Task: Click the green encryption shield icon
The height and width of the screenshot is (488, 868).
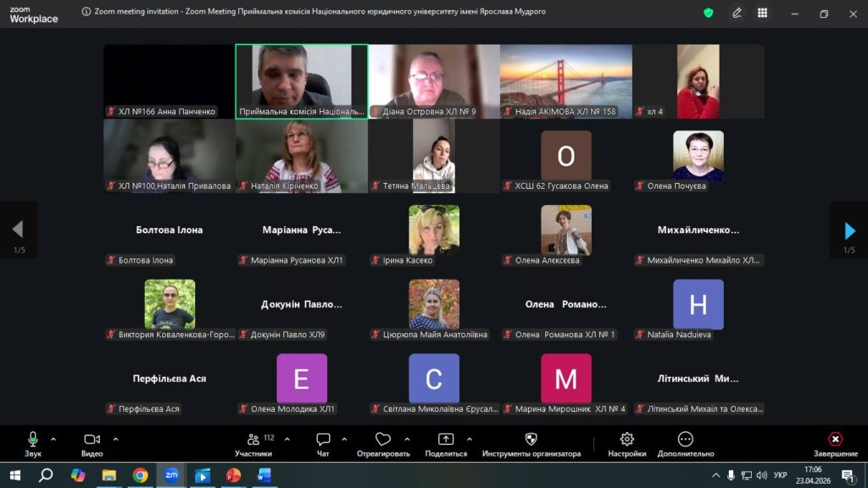Action: coord(709,13)
